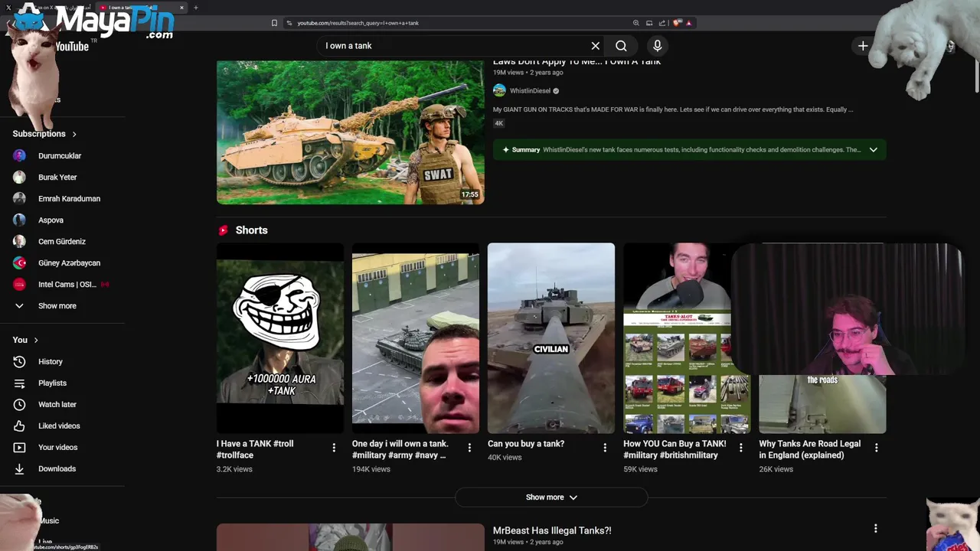Click the magnifier search button
980x551 pixels.
click(621, 46)
